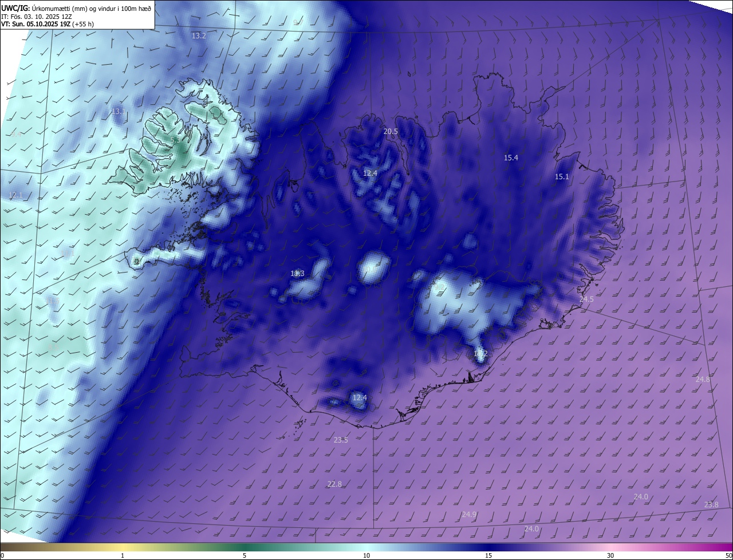This screenshot has height=560, width=733.
Task: Select the "15" tick on the color scale
Action: (x=488, y=555)
